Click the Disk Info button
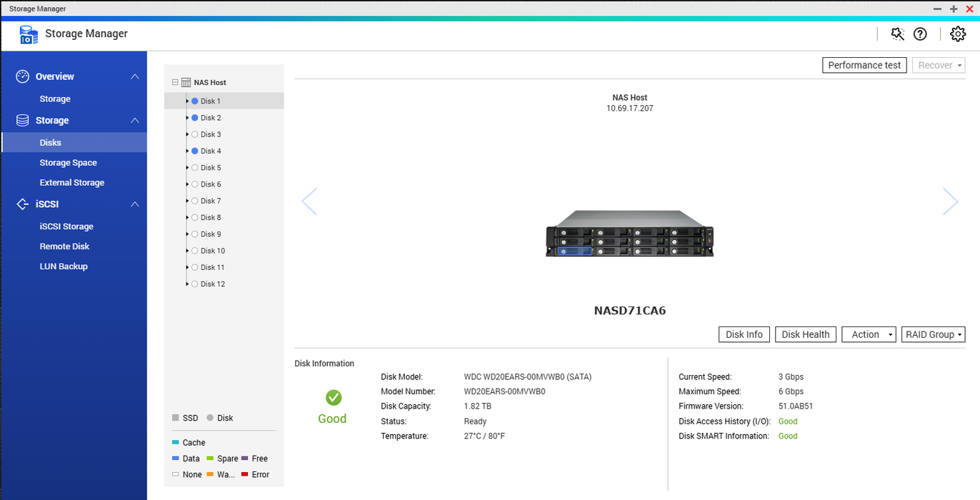Screen dimensions: 980x500 [744, 334]
